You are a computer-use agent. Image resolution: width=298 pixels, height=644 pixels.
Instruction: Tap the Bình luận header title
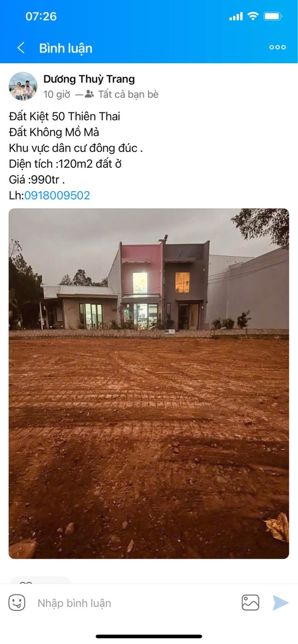pyautogui.click(x=66, y=48)
